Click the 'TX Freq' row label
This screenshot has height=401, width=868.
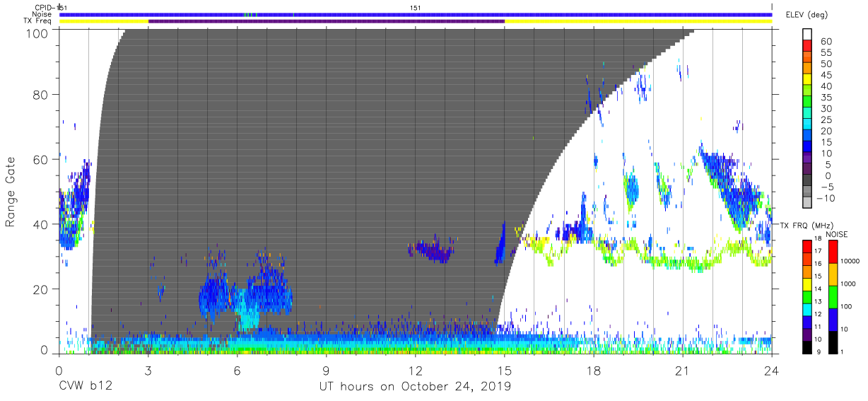[39, 21]
